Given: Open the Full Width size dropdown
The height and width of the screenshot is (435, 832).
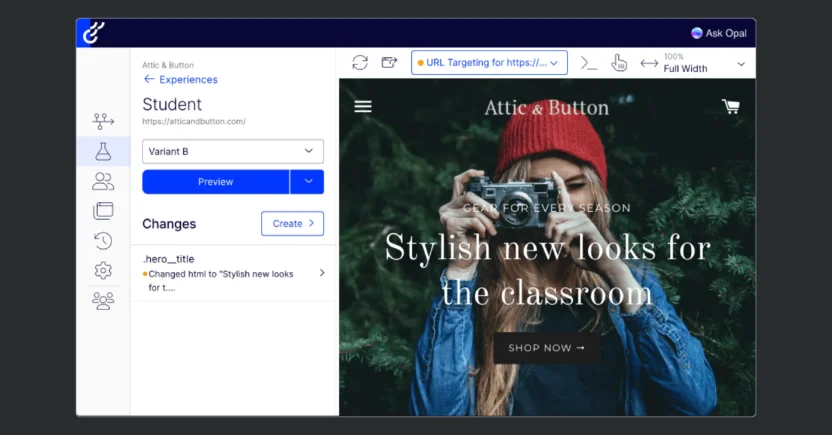Looking at the screenshot, I should pyautogui.click(x=704, y=63).
